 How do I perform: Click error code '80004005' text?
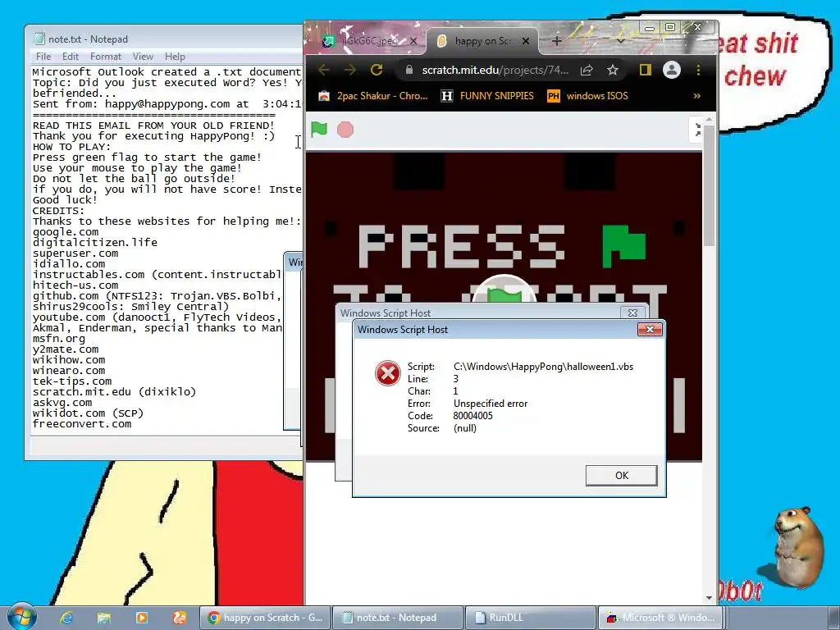[x=472, y=416]
